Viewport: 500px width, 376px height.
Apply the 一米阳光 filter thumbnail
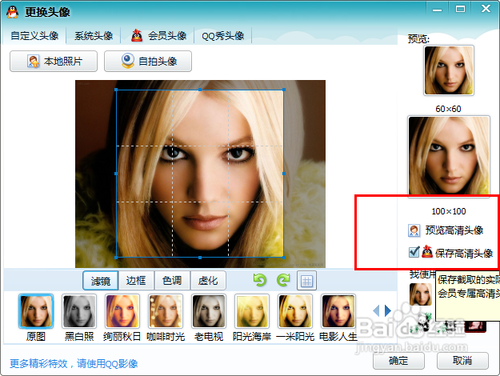pyautogui.click(x=295, y=311)
